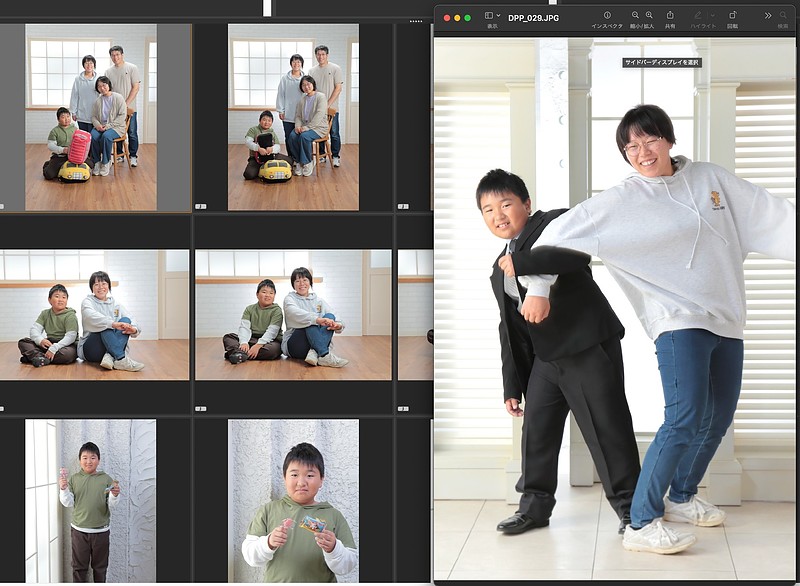The height and width of the screenshot is (586, 800).
Task: Click the badge below the black bag thumbnail
Action: click(200, 206)
